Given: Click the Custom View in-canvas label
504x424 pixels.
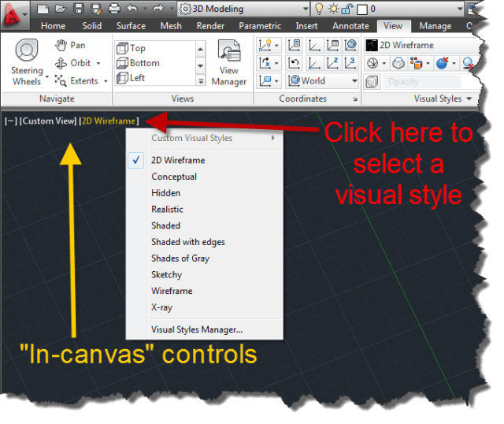Looking at the screenshot, I should click(48, 121).
